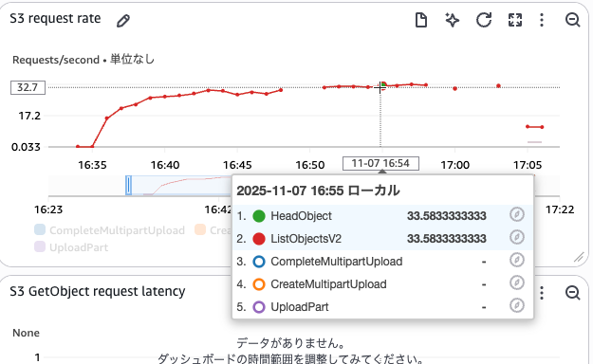Select the ListObjectsV2 row label

(x=306, y=239)
